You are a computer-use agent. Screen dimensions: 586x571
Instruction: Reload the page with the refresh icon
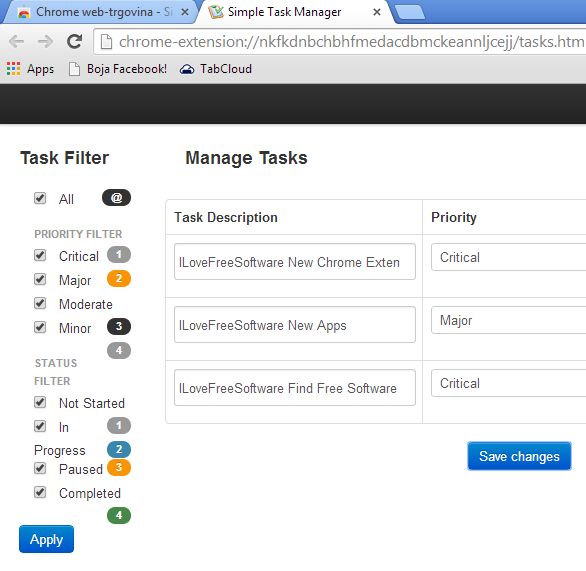[x=75, y=41]
